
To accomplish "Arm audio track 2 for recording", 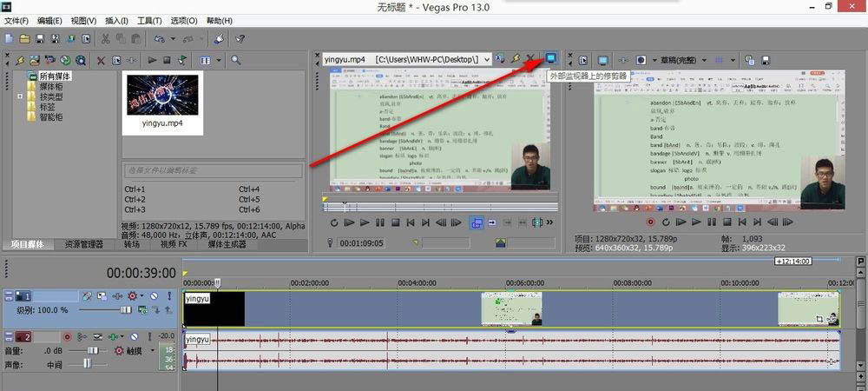I will [66, 336].
